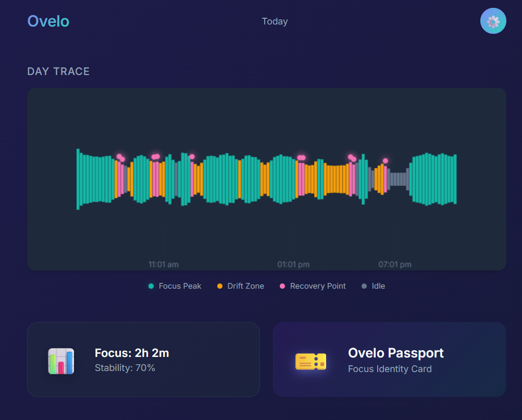Toggle the Drift Zone legend filter
The image size is (522, 420).
point(240,286)
